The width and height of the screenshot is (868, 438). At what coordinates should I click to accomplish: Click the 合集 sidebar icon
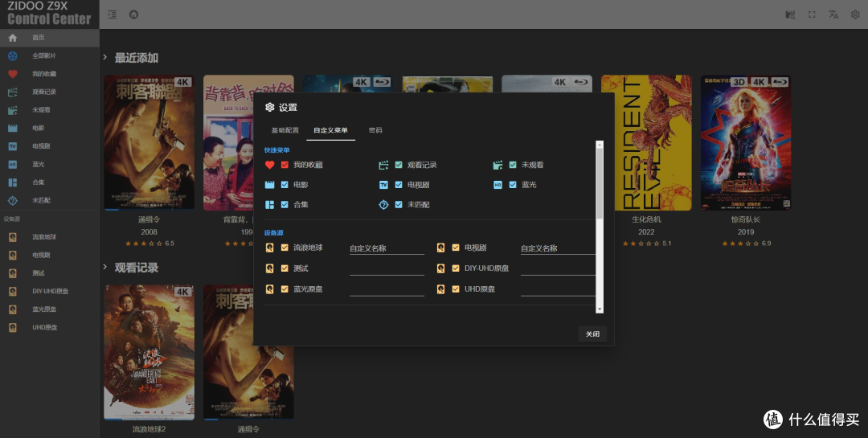tap(12, 182)
